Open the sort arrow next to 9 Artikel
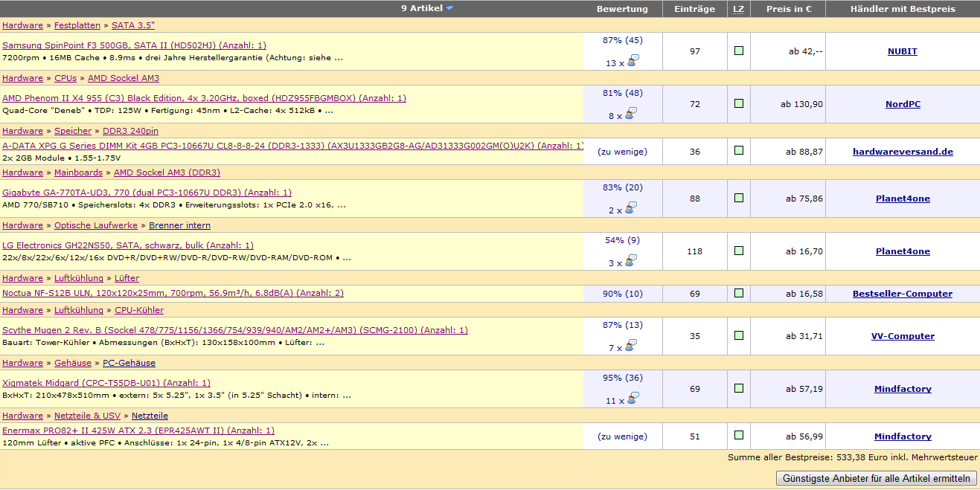 click(x=449, y=8)
